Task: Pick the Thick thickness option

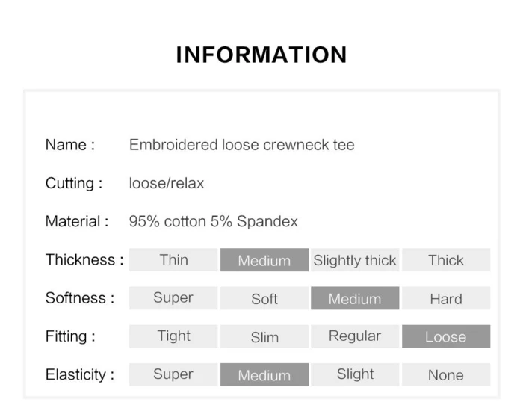Action: click(446, 259)
